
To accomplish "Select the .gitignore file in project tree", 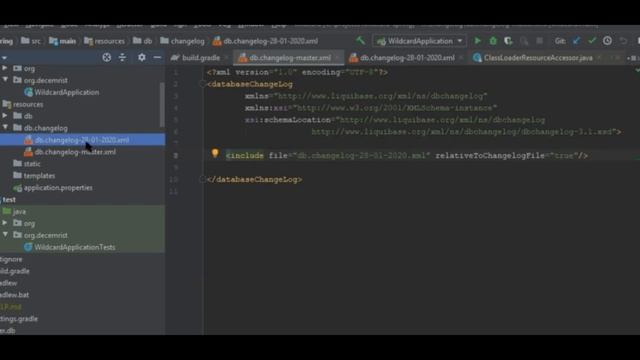I will pyautogui.click(x=11, y=259).
